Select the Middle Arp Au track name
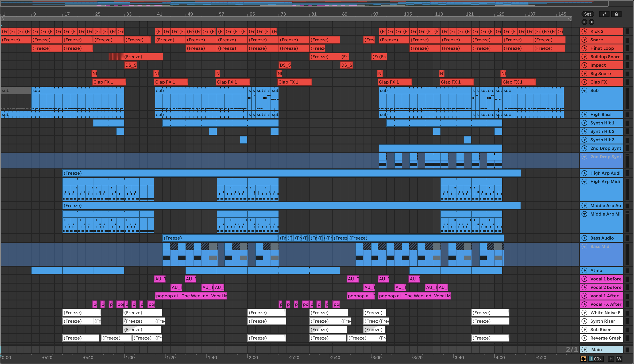This screenshot has height=364, width=634. coord(606,206)
